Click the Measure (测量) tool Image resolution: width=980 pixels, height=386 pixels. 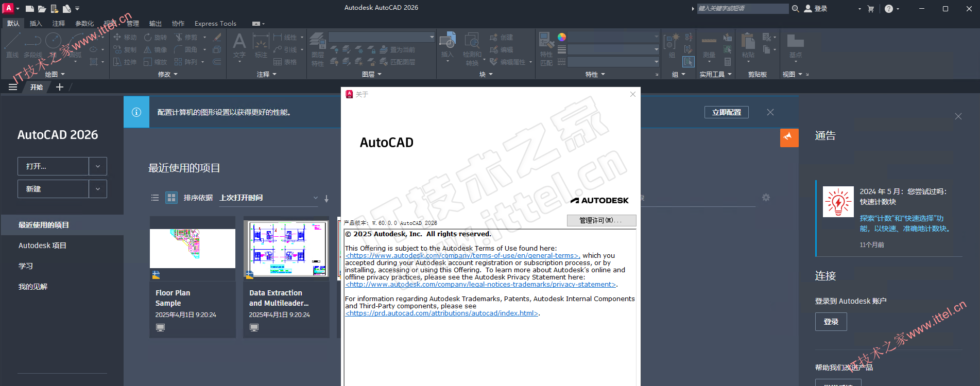709,45
